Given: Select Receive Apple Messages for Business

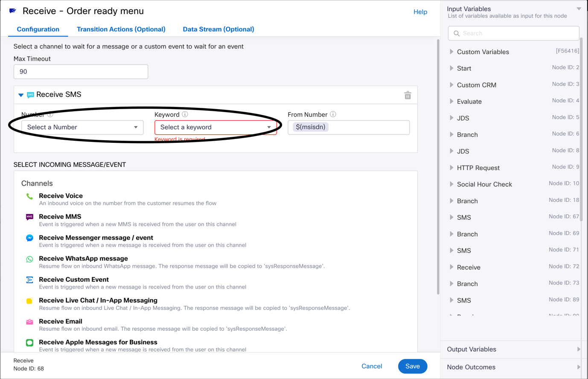Looking at the screenshot, I should pyautogui.click(x=98, y=342).
